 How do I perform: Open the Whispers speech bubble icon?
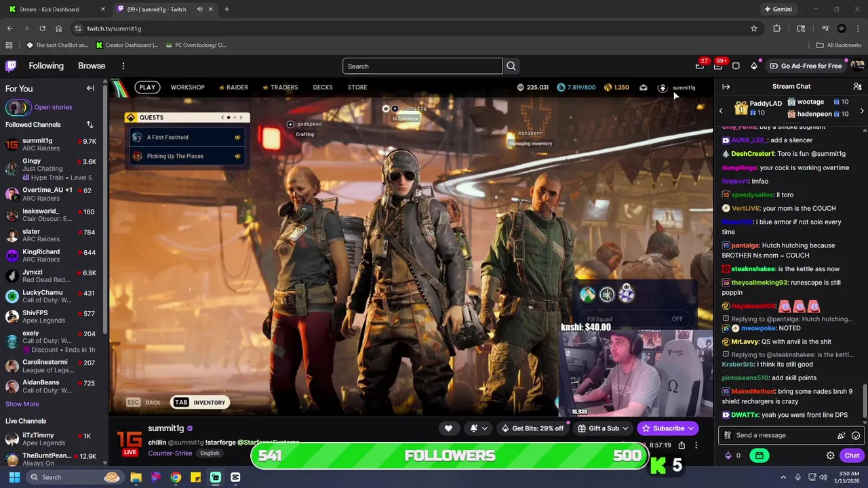[736, 66]
